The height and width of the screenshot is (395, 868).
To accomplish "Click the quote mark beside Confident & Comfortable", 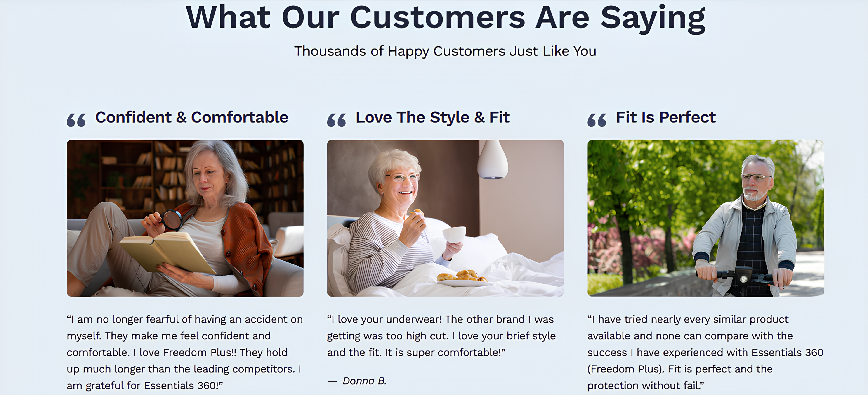I will tap(76, 120).
